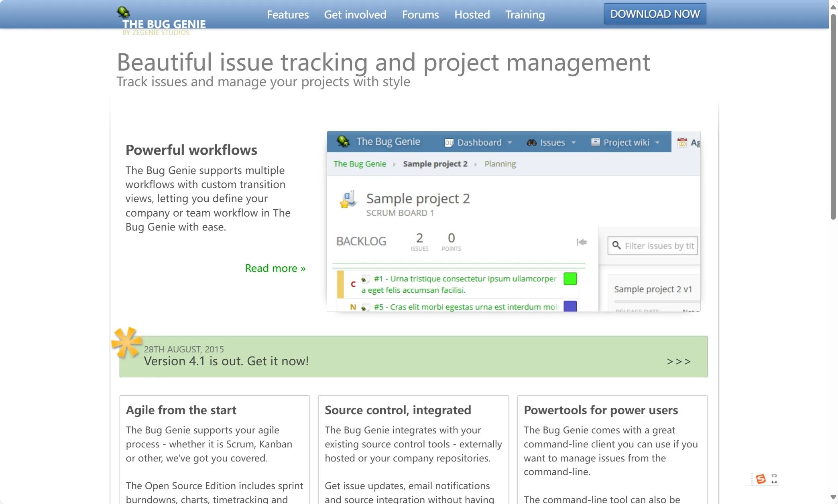Open the Features menu item
838x504 pixels.
tap(288, 14)
